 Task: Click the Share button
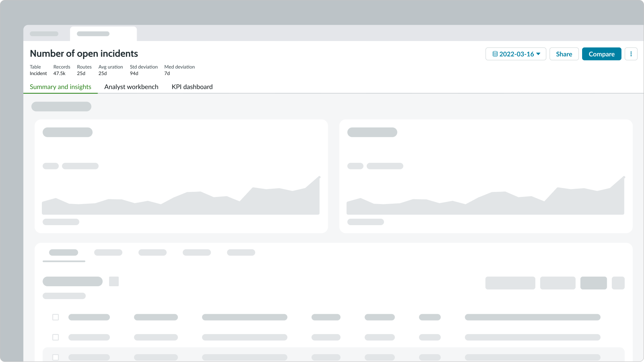564,54
